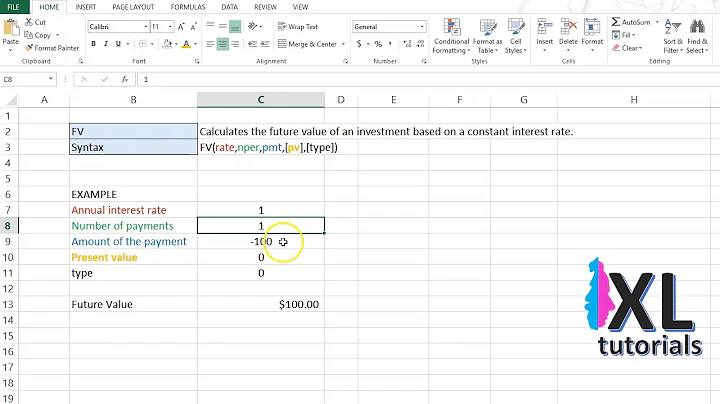The image size is (720, 404).
Task: Switch to the PAGE LAYOUT tab
Action: (133, 7)
